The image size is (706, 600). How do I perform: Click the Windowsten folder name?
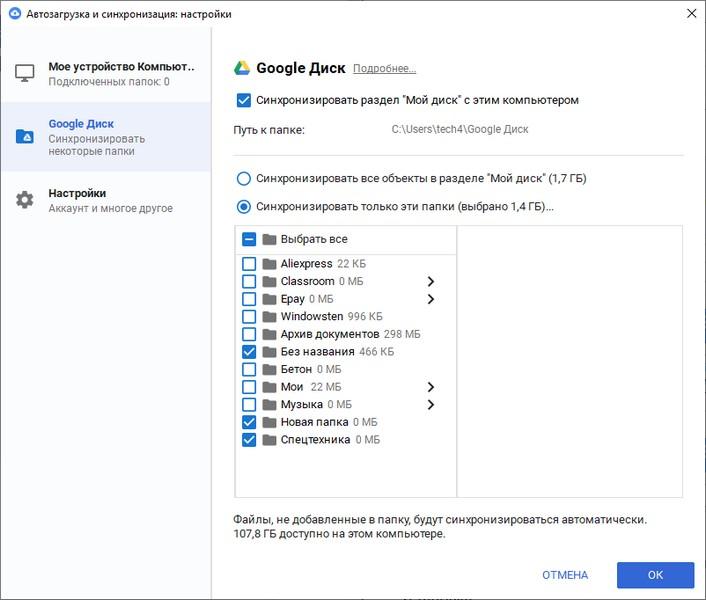pos(312,316)
